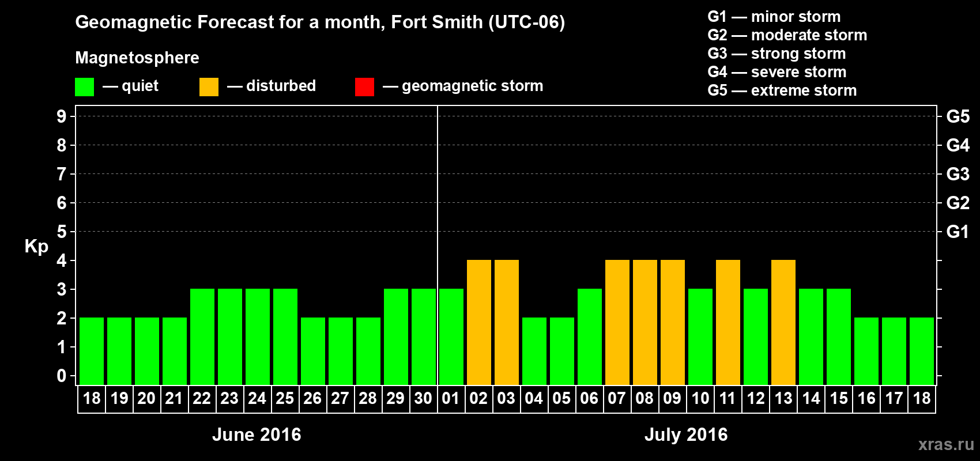The image size is (980, 461).
Task: Click the date cell 28 in June
Action: click(x=368, y=399)
